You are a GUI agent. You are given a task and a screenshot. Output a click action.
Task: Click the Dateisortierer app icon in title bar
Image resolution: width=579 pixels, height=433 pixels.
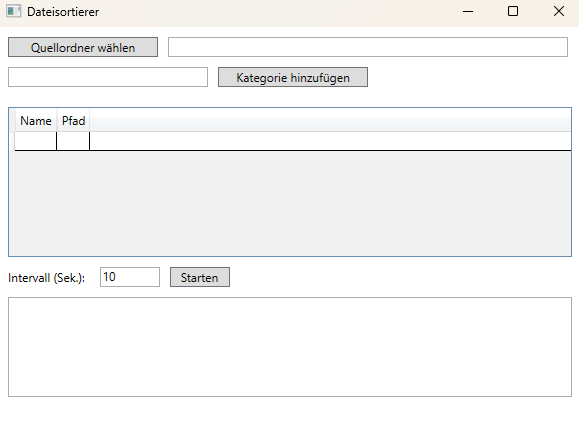click(x=13, y=11)
